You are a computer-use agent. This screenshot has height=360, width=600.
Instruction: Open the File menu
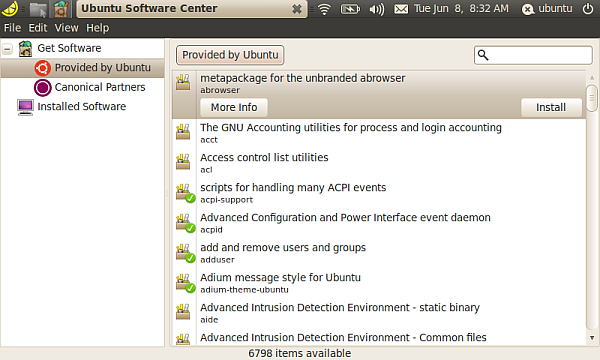[12, 28]
